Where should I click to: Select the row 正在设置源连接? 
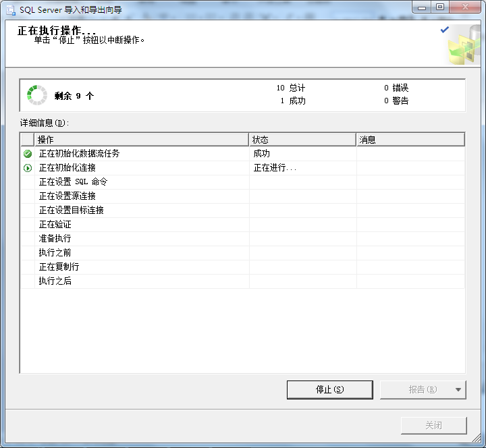click(x=242, y=196)
